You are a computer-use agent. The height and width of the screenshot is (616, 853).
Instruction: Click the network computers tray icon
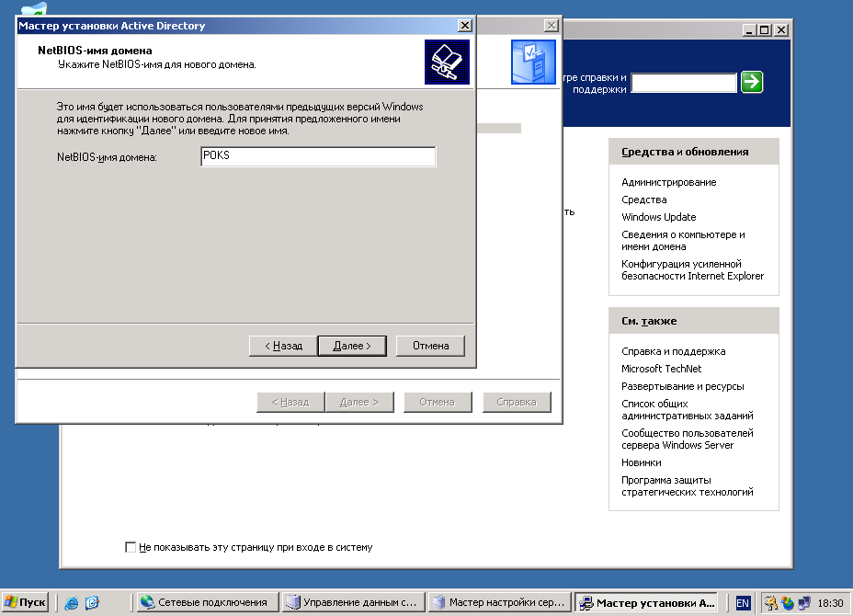804,603
